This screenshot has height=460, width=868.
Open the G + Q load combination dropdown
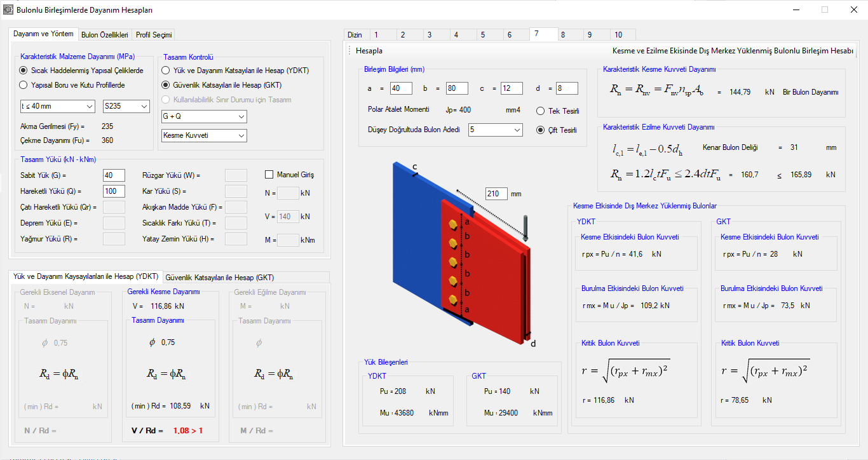204,116
